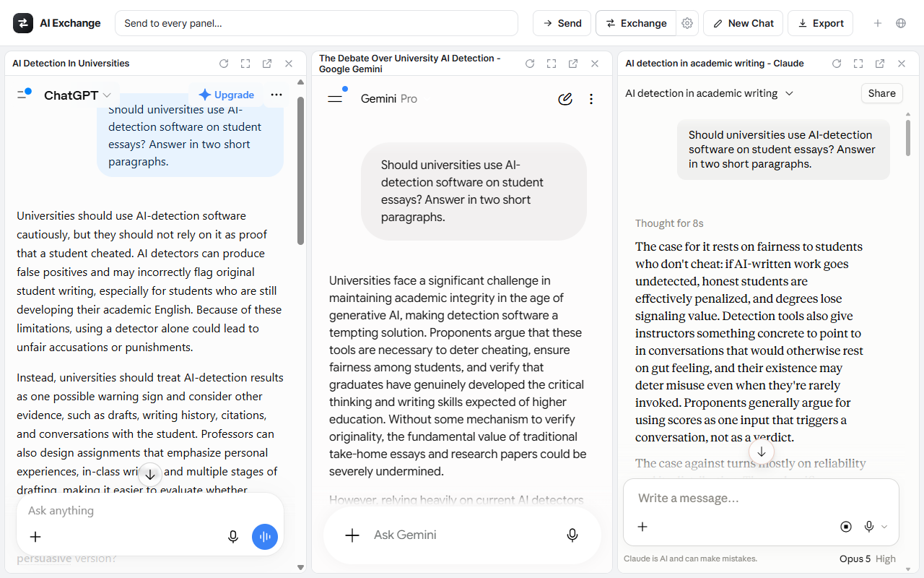Close the AI Detection In Universities panel
924x578 pixels.
289,64
